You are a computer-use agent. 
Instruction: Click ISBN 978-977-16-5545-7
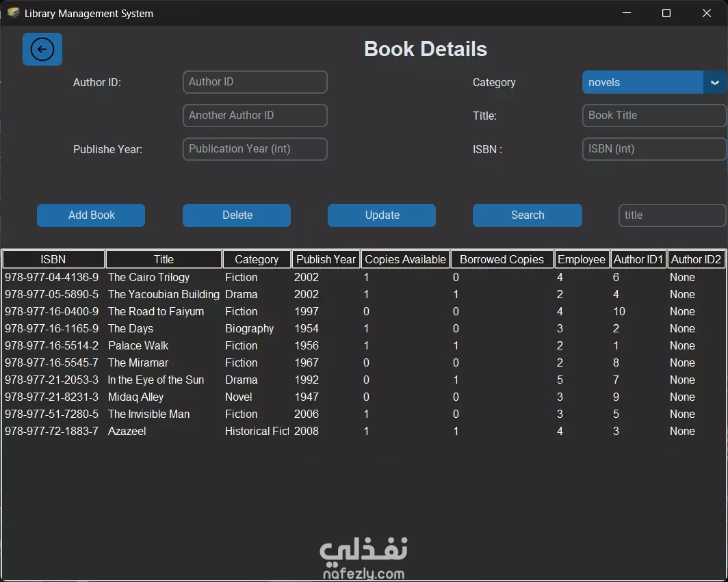pos(51,363)
